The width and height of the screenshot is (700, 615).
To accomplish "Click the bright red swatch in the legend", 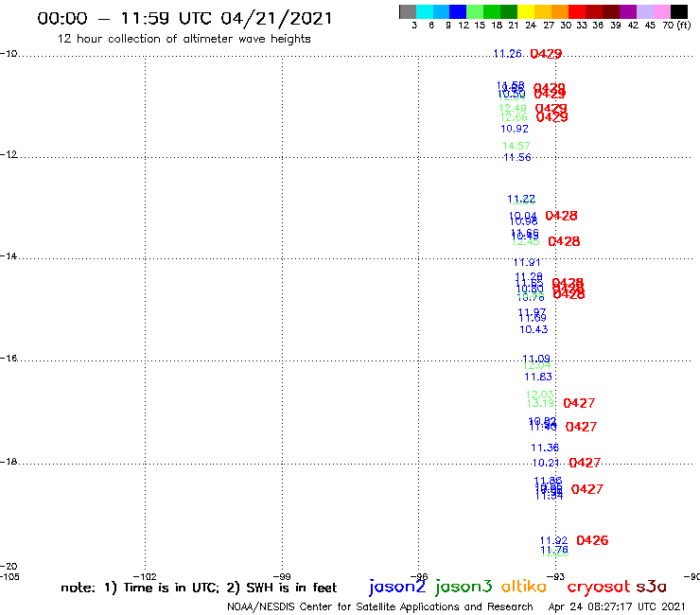I will point(577,11).
